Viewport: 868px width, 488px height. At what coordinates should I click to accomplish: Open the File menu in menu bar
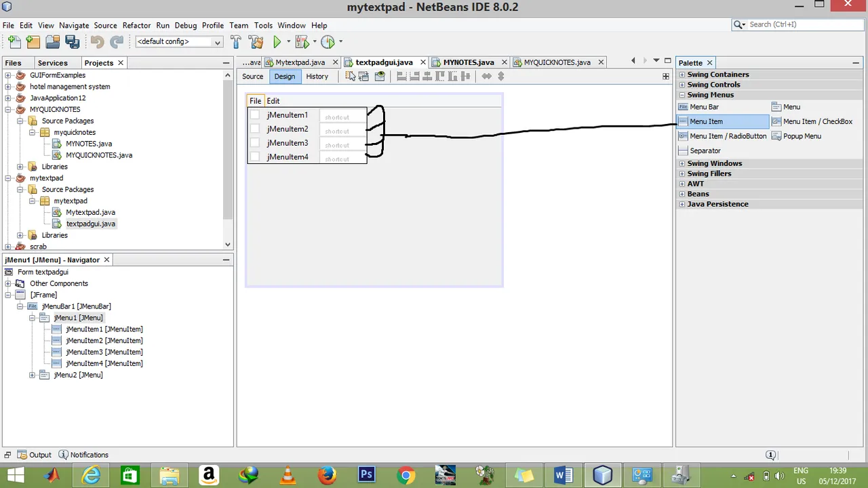8,25
